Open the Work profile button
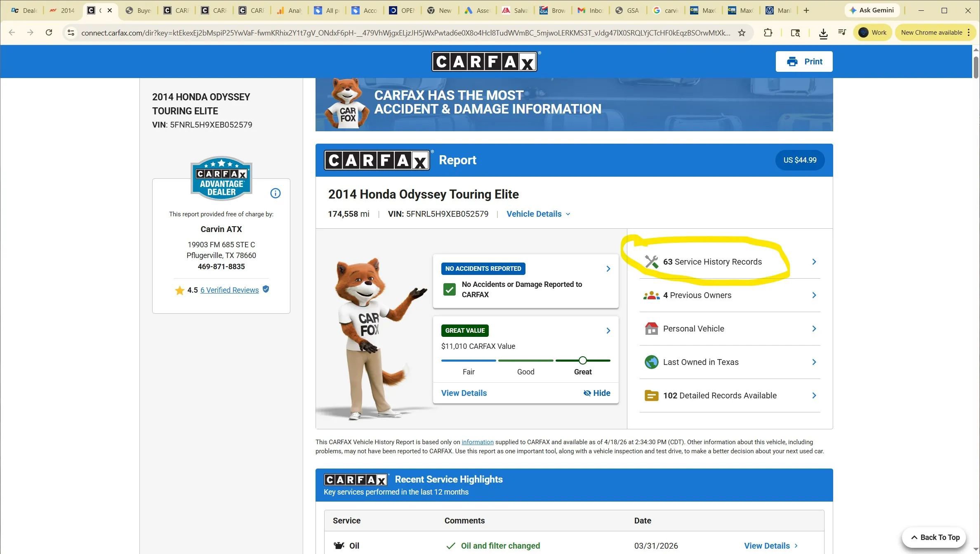This screenshot has height=554, width=980. pos(872,33)
